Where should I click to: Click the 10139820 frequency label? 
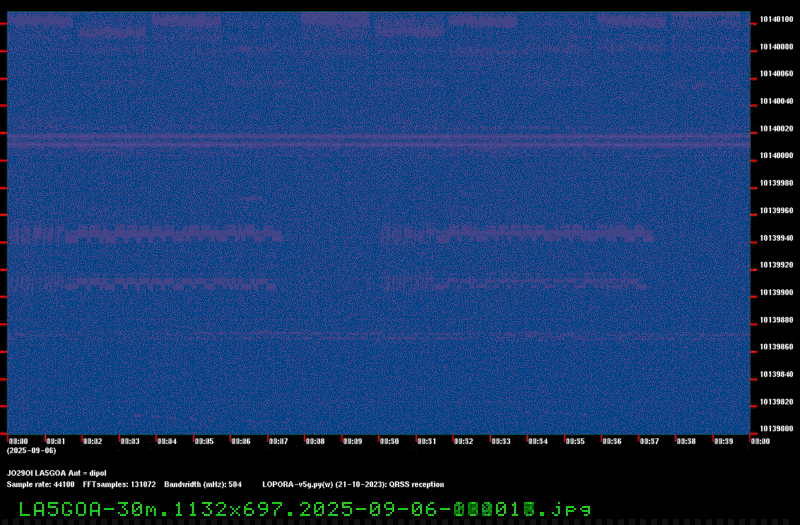776,402
